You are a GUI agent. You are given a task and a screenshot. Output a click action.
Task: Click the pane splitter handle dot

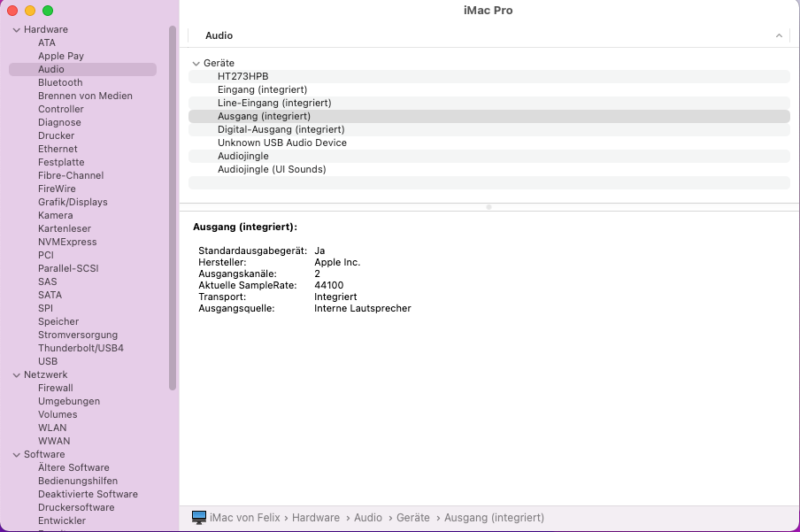[x=488, y=207]
